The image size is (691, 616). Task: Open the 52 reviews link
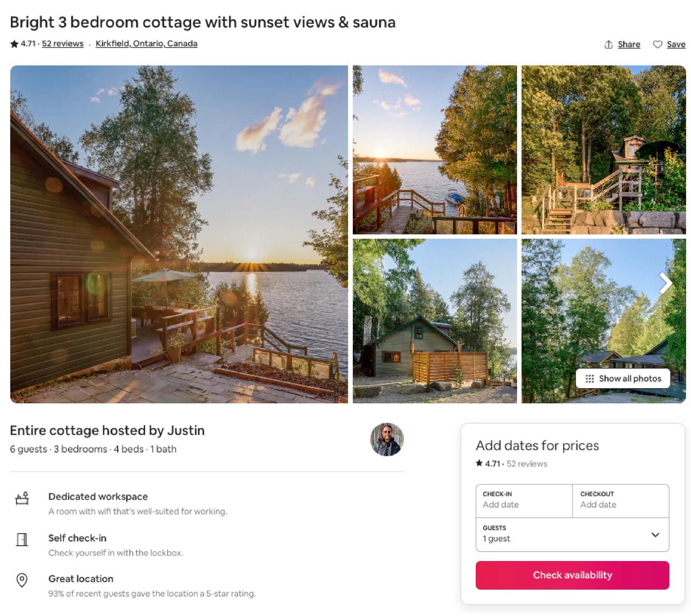[63, 44]
